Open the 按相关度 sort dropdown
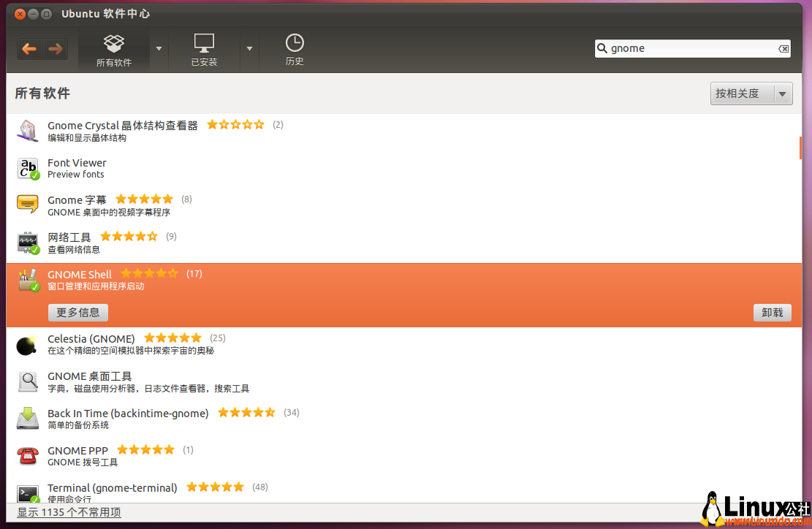Viewport: 812px width, 529px height. pyautogui.click(x=751, y=94)
